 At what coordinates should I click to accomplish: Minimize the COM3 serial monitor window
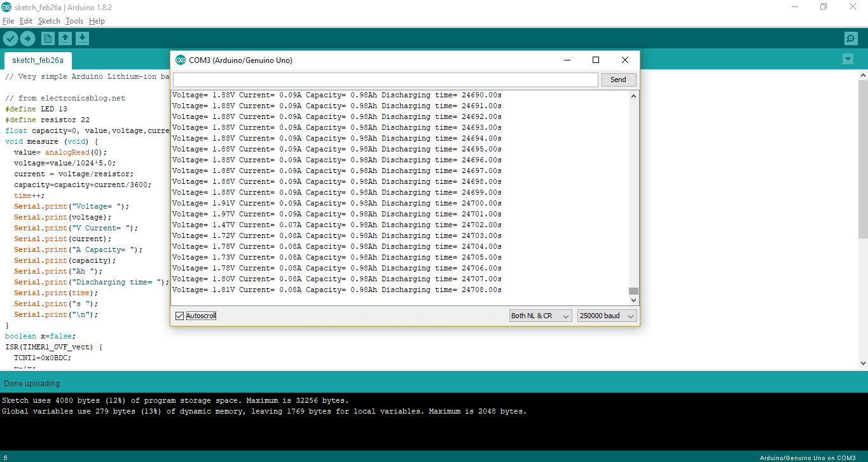(567, 60)
